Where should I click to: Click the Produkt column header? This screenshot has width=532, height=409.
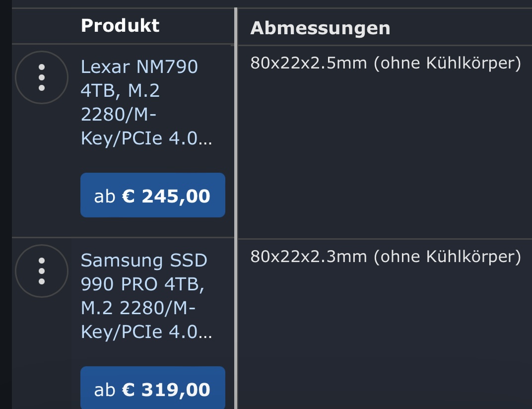pos(120,25)
